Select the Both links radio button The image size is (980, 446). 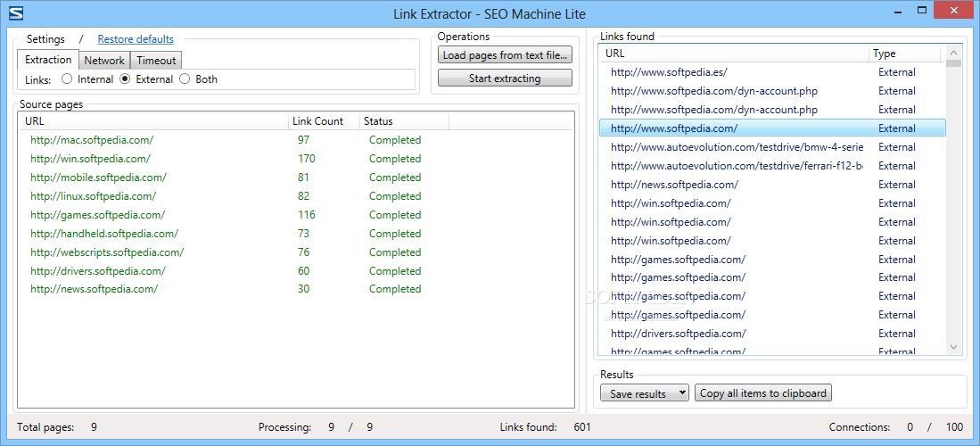(x=185, y=79)
